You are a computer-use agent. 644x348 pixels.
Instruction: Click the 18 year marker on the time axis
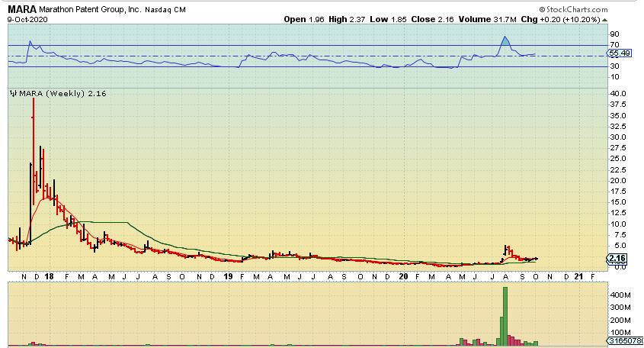pyautogui.click(x=49, y=276)
